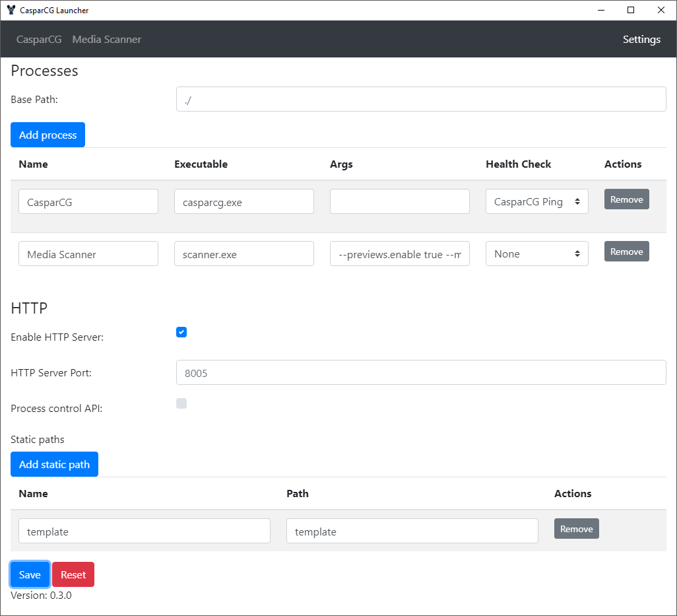The image size is (677, 616).
Task: Open the Media Scanner tab
Action: coord(107,40)
